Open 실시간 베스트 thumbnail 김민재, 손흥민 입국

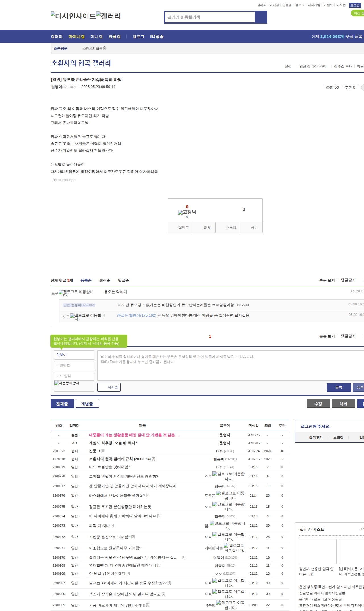(318, 551)
